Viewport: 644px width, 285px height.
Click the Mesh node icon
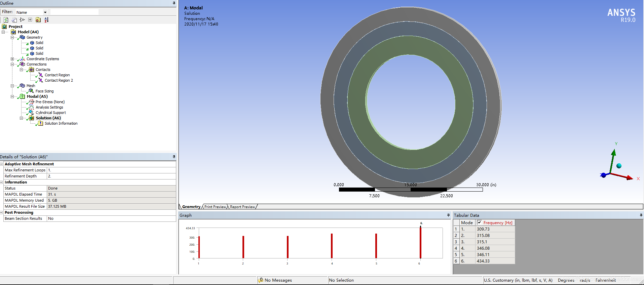pyautogui.click(x=23, y=86)
